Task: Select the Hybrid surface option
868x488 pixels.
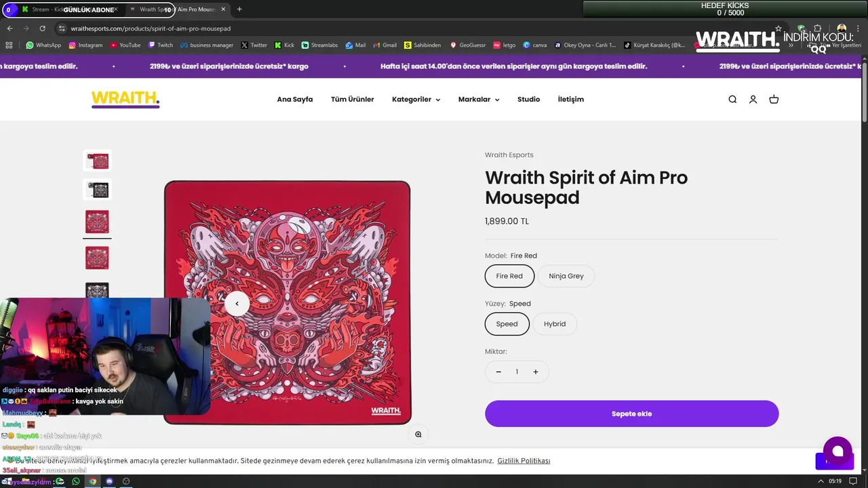Action: point(555,324)
